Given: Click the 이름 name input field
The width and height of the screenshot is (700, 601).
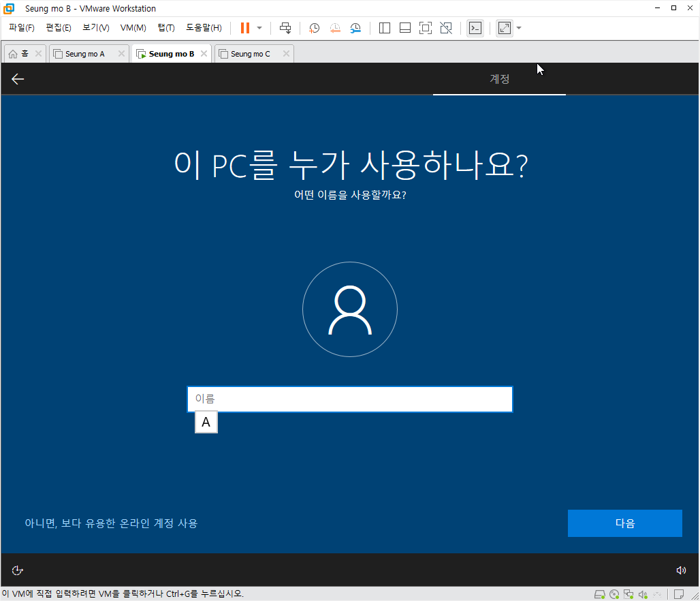Looking at the screenshot, I should (350, 399).
